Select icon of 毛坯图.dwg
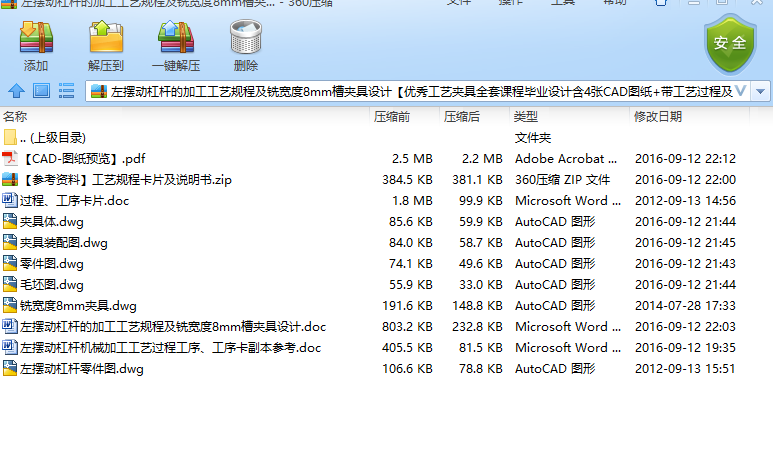Screen dimensions: 773x452 10,284
